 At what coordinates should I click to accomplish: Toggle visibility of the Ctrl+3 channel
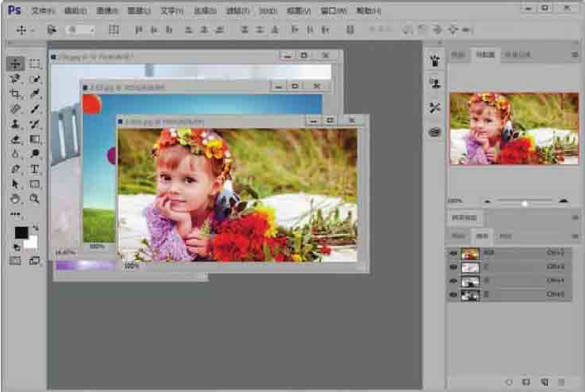[x=454, y=268]
